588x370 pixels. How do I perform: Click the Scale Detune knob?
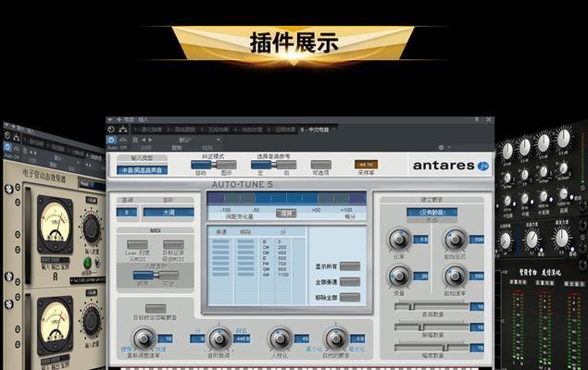click(219, 339)
